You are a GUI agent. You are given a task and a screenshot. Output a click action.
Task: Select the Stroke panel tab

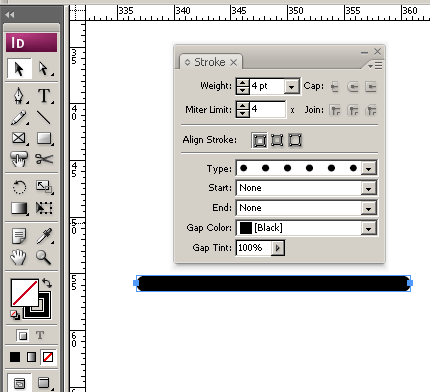pyautogui.click(x=210, y=62)
